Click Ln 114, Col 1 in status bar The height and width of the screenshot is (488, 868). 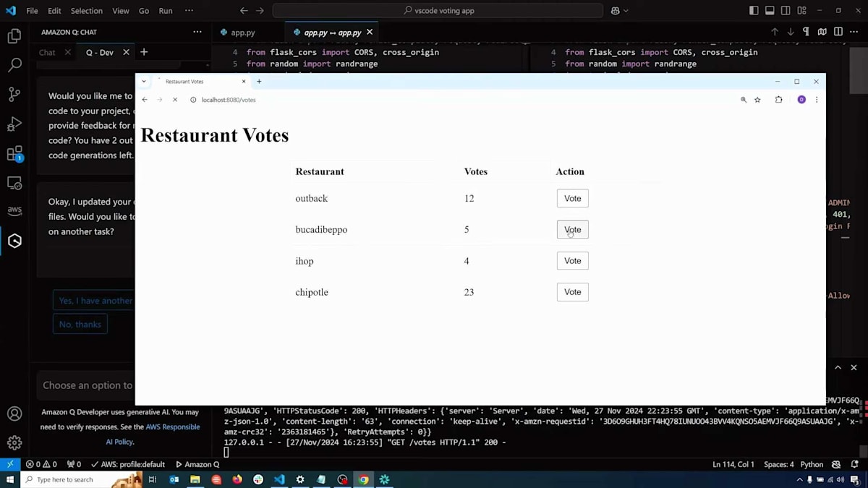[733, 464]
